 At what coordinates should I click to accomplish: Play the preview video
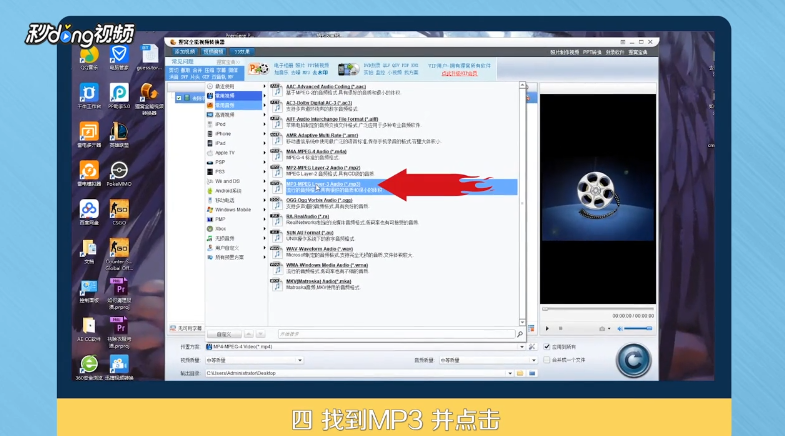547,328
